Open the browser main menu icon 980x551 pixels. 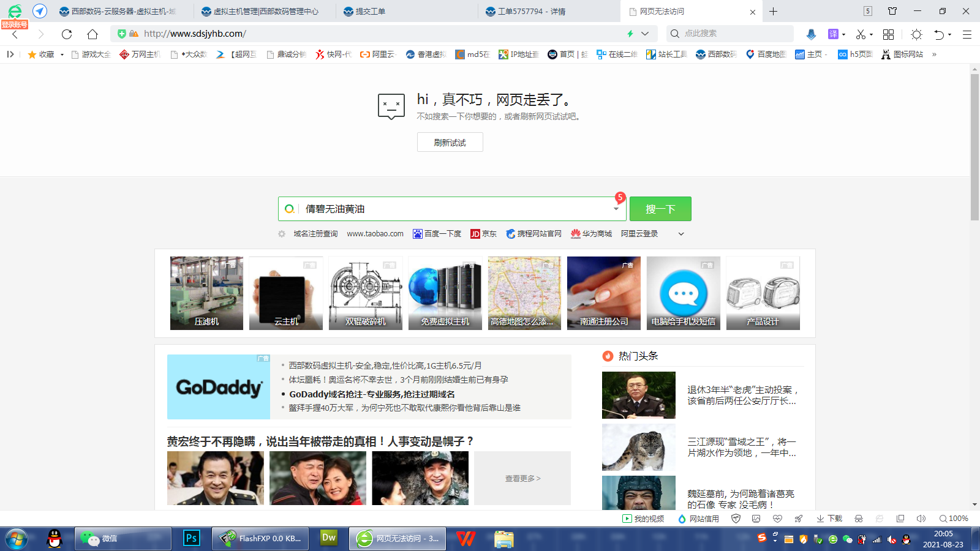(967, 34)
